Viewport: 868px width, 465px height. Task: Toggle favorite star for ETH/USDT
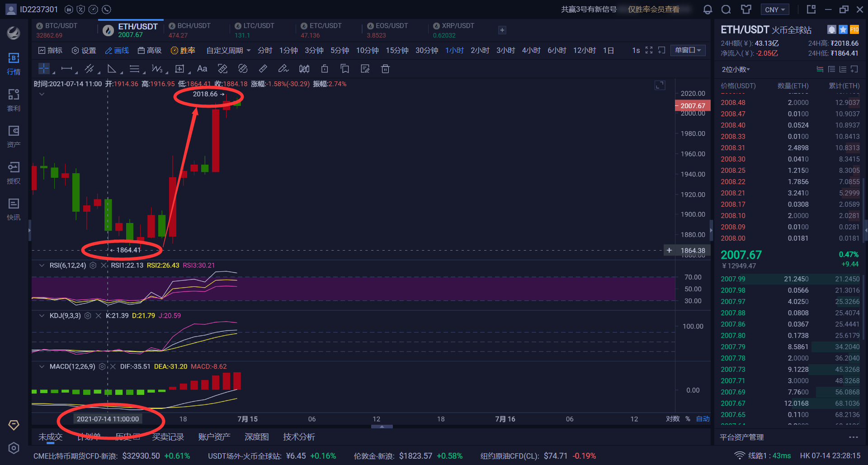pyautogui.click(x=843, y=29)
